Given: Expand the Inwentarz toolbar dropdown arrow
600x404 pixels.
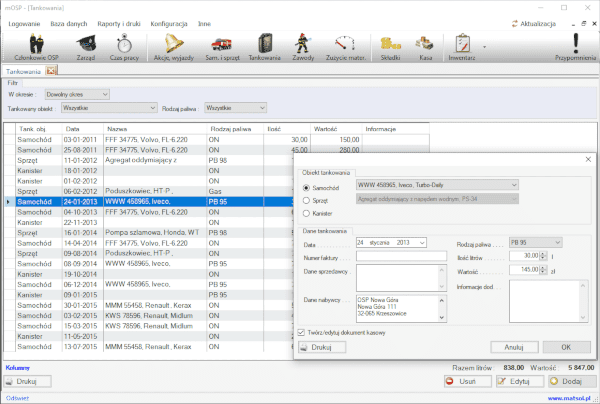Looking at the screenshot, I should point(484,47).
